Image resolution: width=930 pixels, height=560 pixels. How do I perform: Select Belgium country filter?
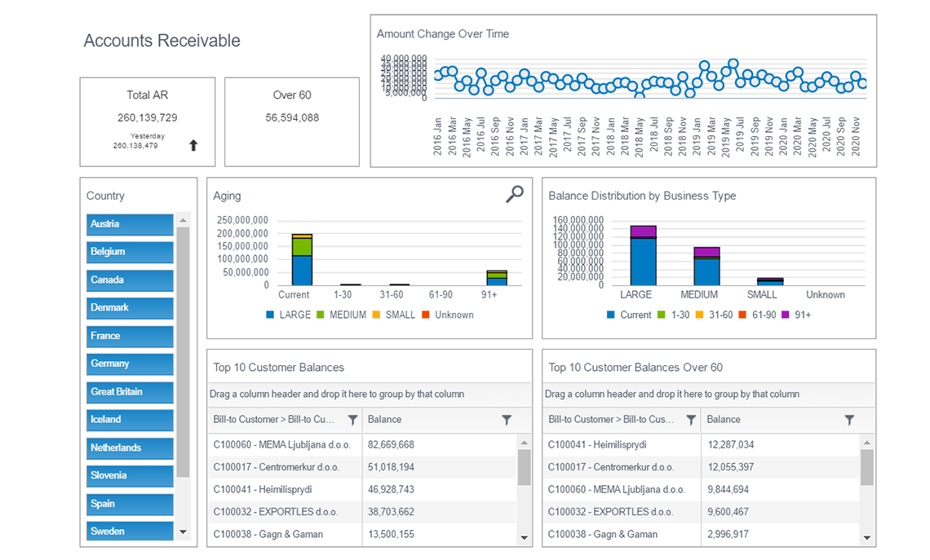tap(130, 252)
